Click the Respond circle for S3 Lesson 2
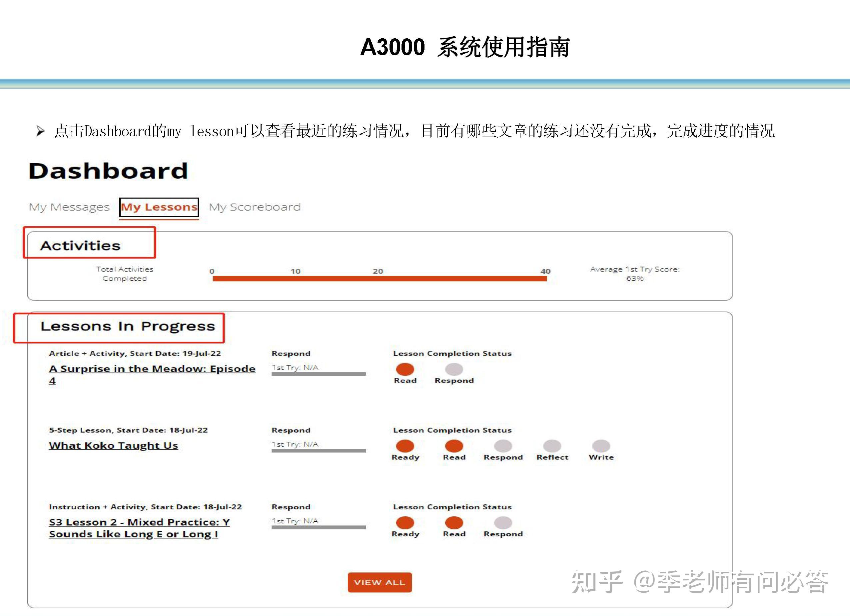The image size is (850, 616). pyautogui.click(x=503, y=524)
